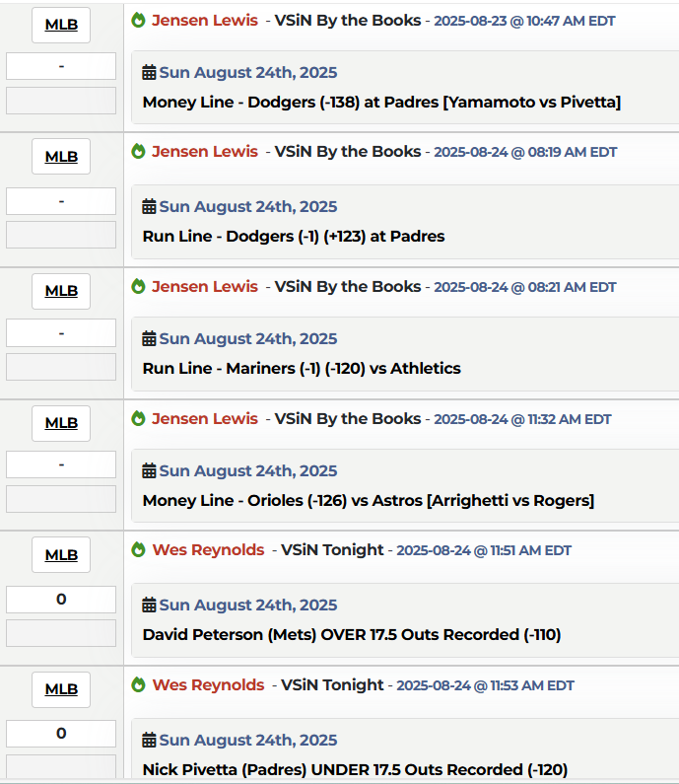
Task: Click the flame icon on the David Peterson pick
Action: tap(138, 550)
